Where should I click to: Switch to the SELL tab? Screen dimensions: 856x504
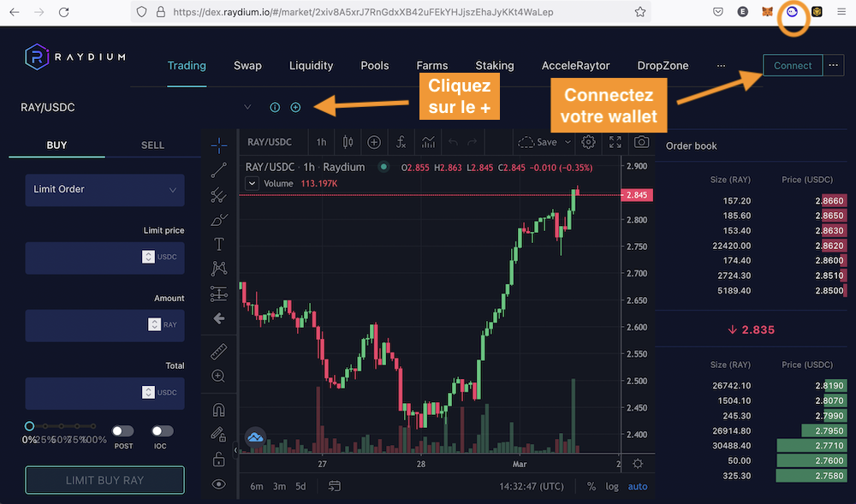click(x=153, y=145)
